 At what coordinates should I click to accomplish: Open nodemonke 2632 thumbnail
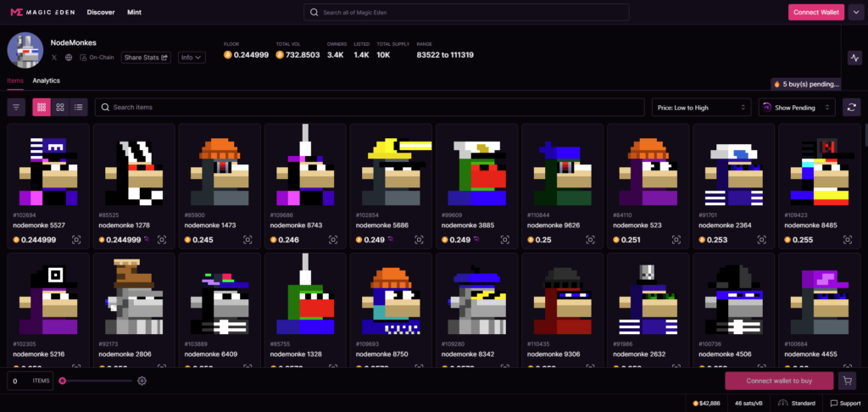click(x=648, y=296)
